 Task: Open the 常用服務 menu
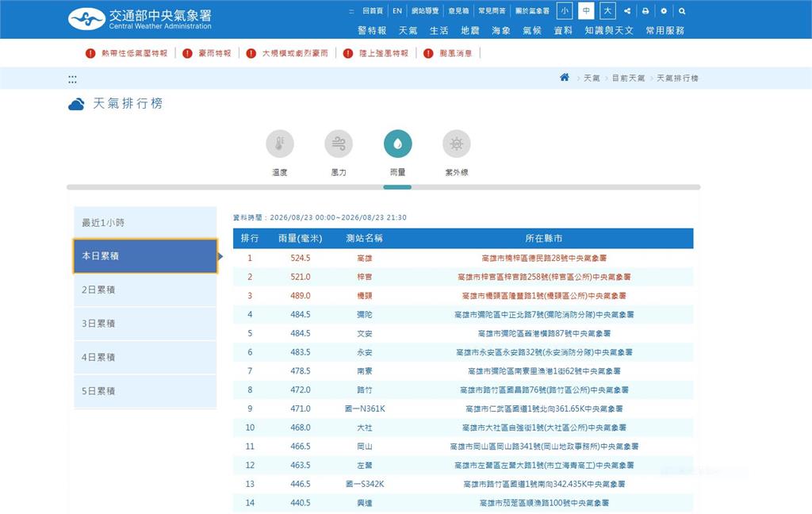665,31
